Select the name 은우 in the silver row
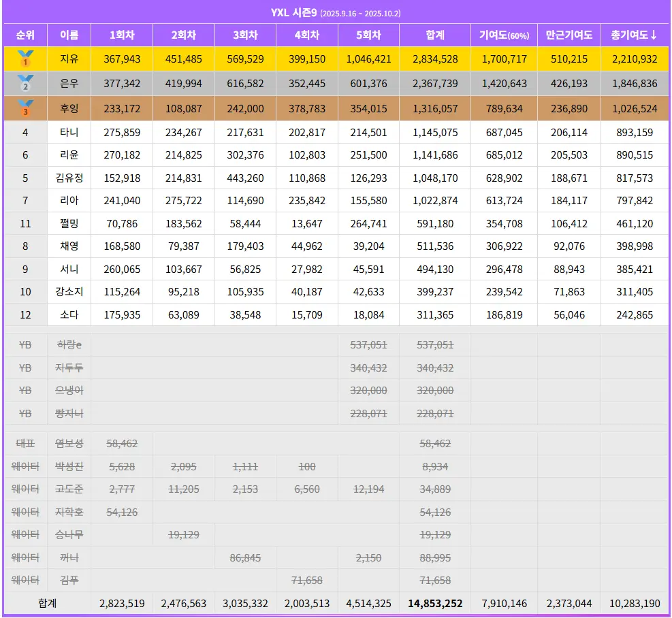 click(x=69, y=84)
